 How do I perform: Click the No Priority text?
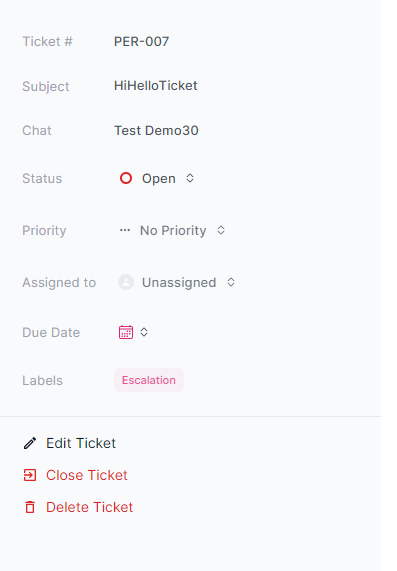(173, 230)
